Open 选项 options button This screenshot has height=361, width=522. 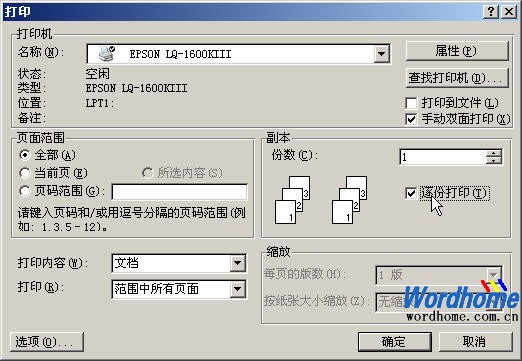tap(47, 342)
